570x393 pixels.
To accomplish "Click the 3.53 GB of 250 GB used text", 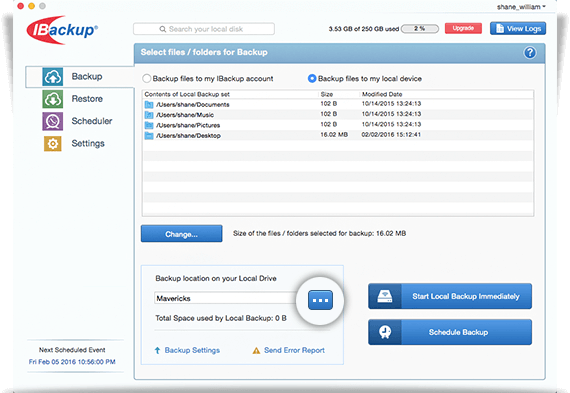I will [x=364, y=29].
